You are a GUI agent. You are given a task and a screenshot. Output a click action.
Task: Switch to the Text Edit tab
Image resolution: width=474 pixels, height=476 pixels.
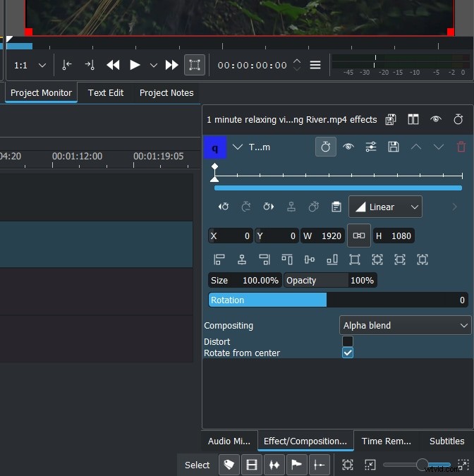pyautogui.click(x=106, y=92)
